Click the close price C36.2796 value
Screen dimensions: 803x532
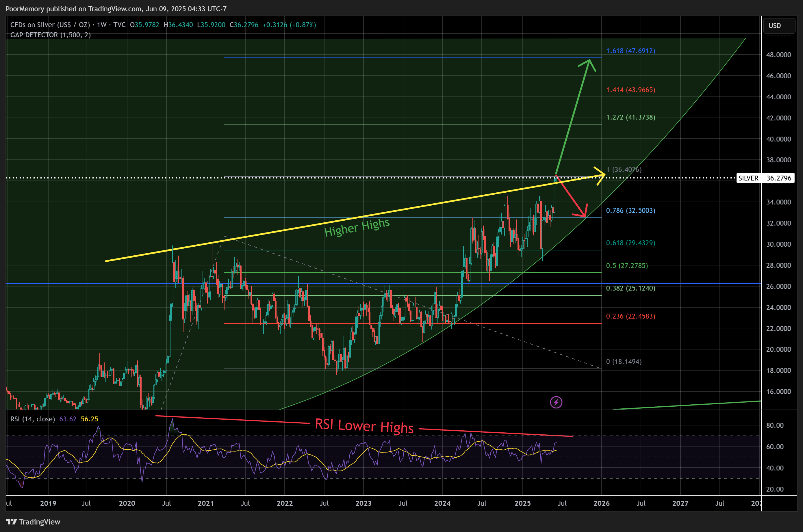click(x=244, y=25)
